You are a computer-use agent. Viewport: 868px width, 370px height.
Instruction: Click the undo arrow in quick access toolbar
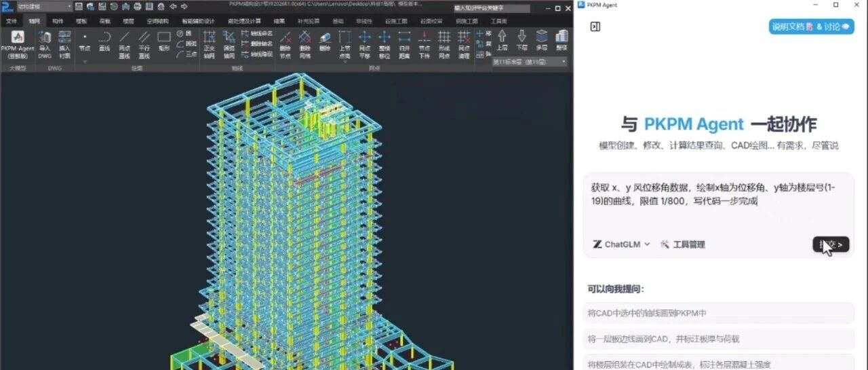173,7
